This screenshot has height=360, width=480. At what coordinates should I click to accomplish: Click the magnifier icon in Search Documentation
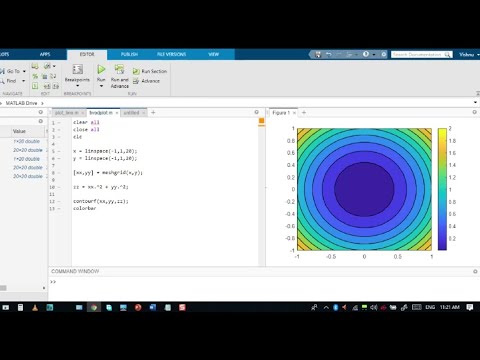coord(447,55)
